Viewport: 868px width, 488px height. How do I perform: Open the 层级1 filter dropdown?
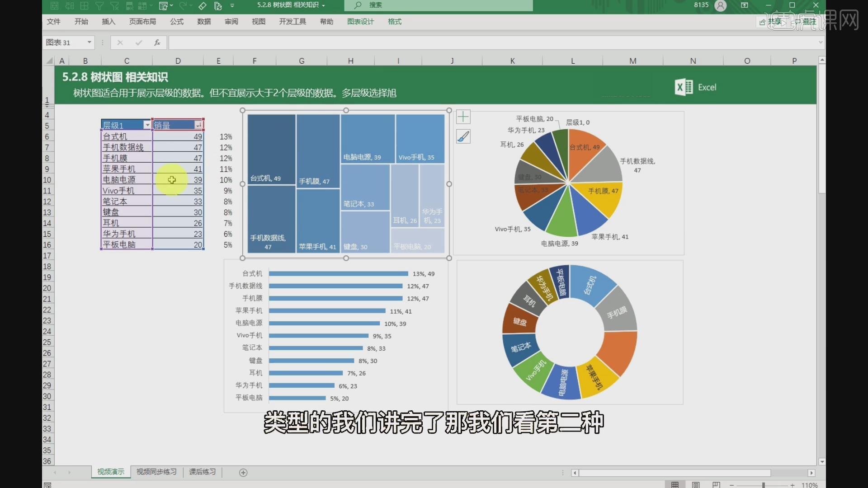tap(147, 125)
